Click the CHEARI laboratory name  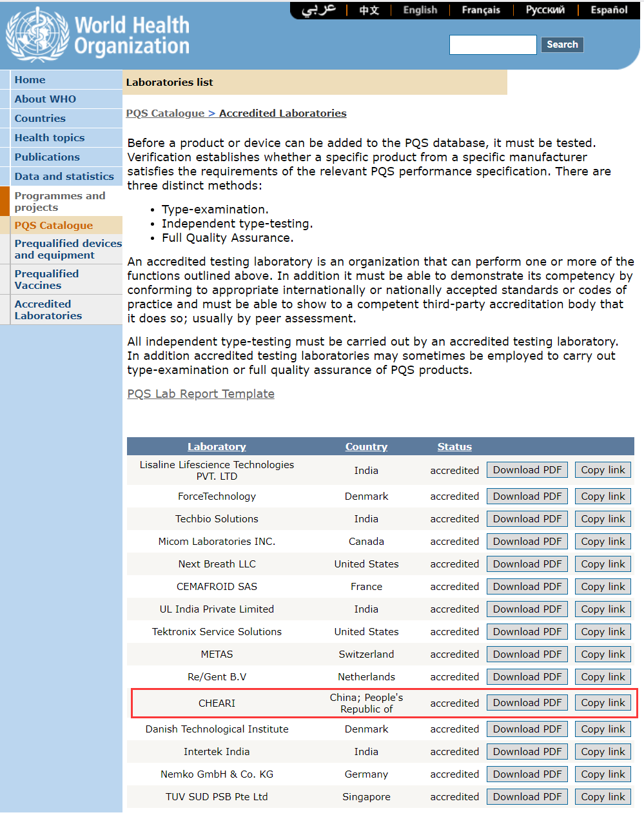(x=217, y=703)
